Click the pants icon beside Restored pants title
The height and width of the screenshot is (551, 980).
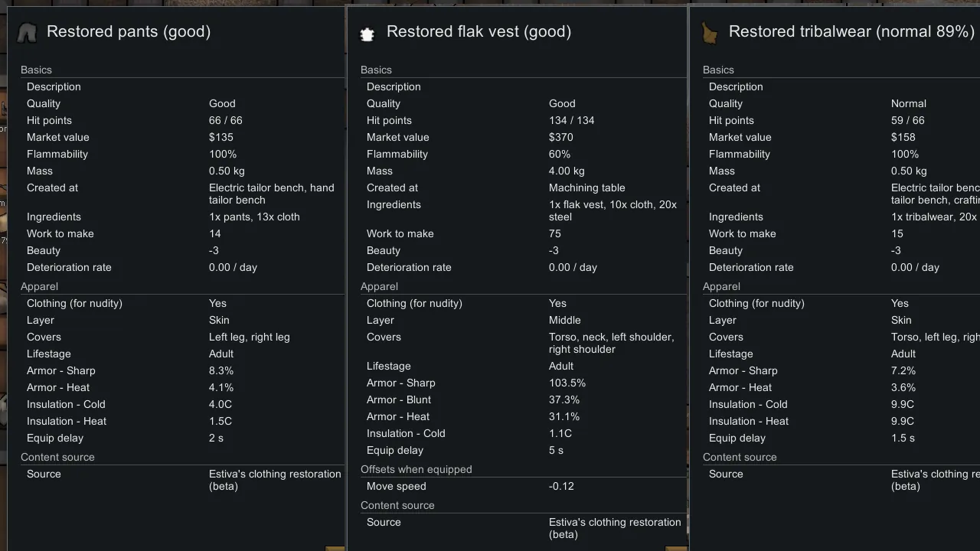click(x=27, y=32)
